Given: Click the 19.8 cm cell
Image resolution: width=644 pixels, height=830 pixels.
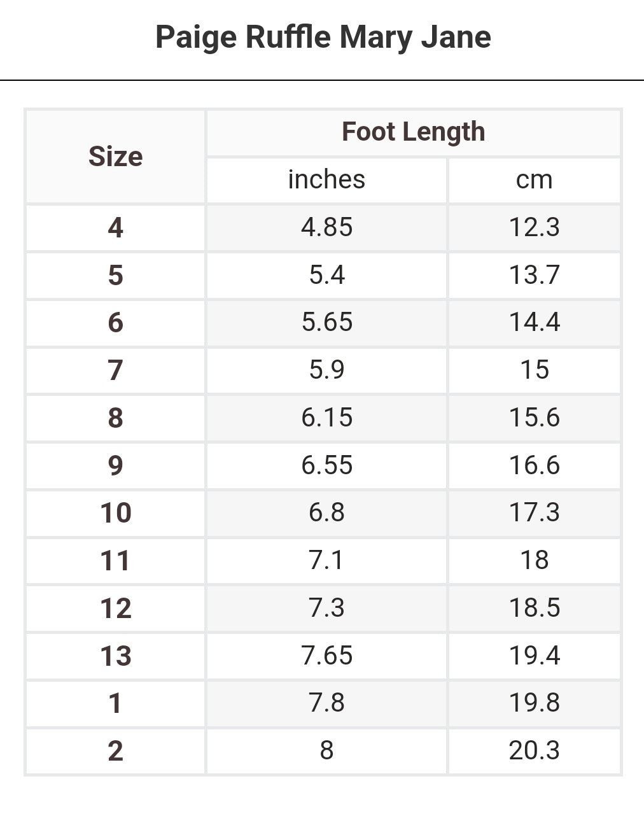Looking at the screenshot, I should point(534,703).
